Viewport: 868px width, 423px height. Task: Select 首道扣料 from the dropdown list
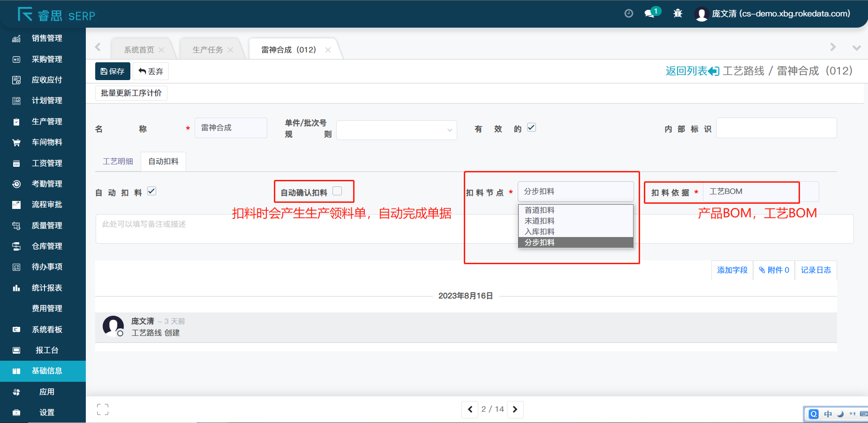(540, 210)
